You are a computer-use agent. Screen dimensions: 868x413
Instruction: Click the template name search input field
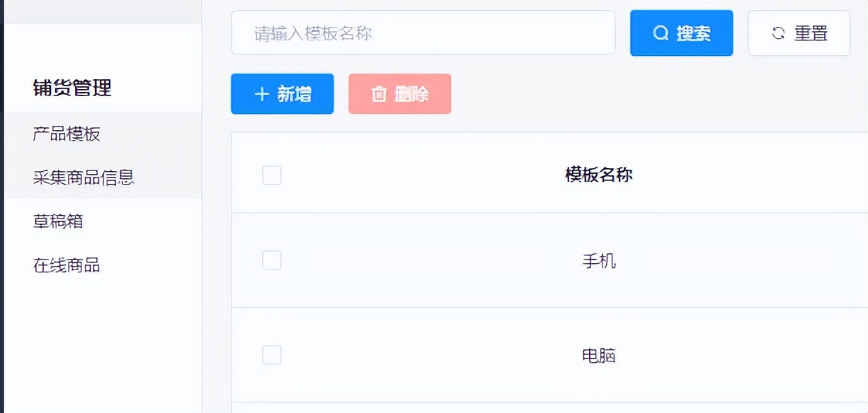tap(423, 33)
